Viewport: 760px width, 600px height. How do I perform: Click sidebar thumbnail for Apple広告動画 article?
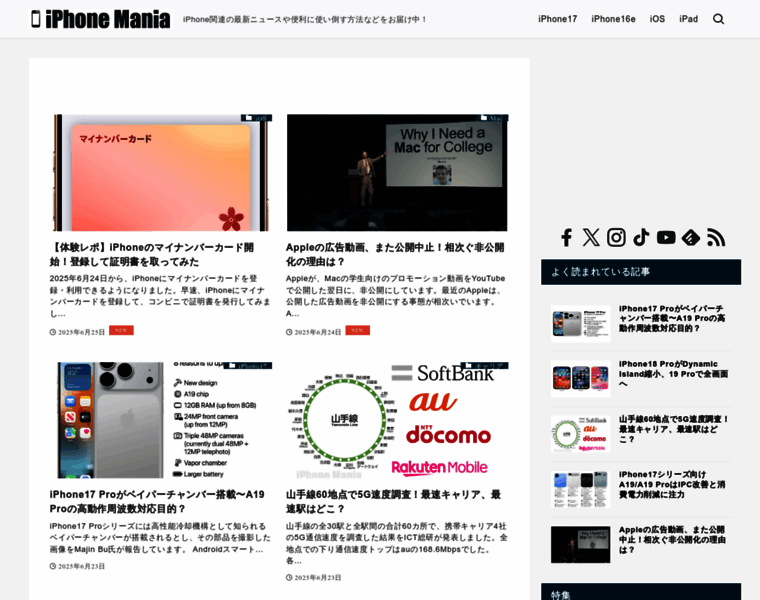pyautogui.click(x=581, y=544)
